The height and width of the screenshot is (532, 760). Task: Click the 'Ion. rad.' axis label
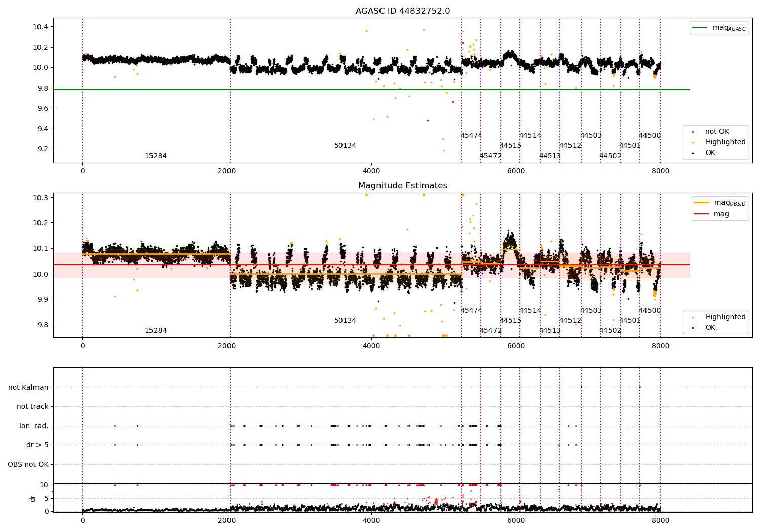click(x=34, y=426)
